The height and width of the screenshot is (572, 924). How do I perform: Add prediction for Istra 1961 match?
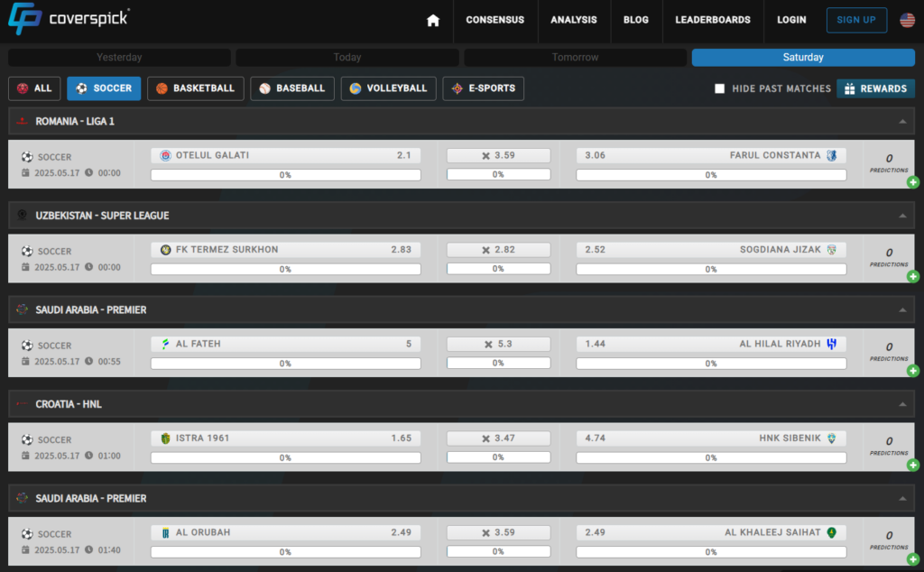tap(913, 466)
